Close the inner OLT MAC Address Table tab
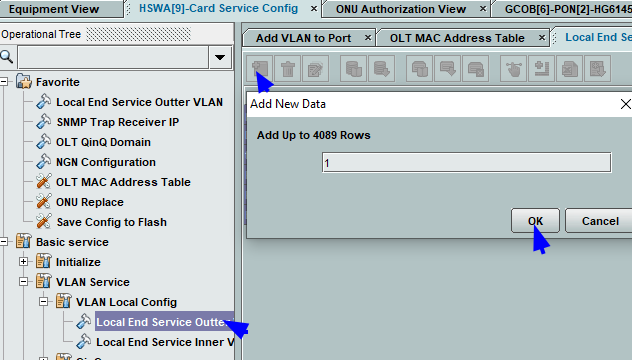Screen dimensions: 632x360 tap(542, 37)
